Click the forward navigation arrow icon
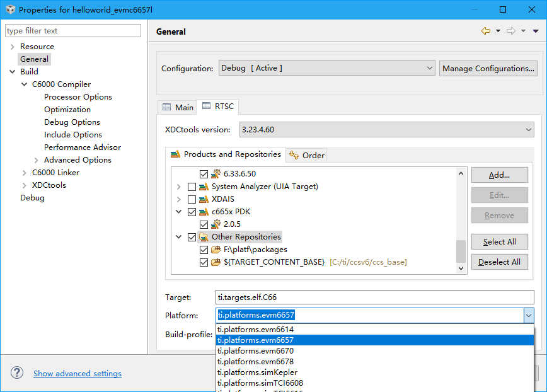Viewport: 547px width, 392px height. coord(511,31)
